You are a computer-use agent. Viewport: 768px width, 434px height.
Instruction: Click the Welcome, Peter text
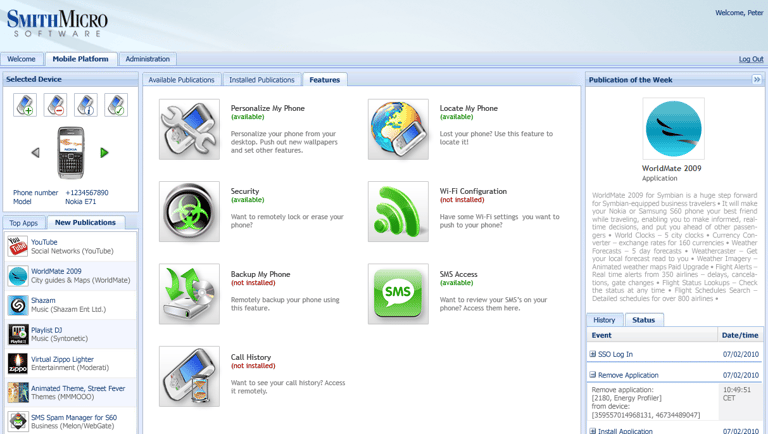(739, 13)
